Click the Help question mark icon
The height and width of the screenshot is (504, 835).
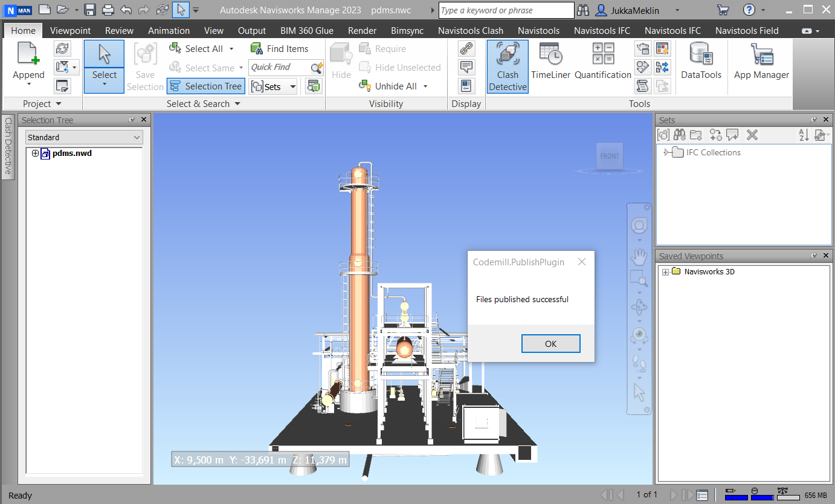(749, 10)
